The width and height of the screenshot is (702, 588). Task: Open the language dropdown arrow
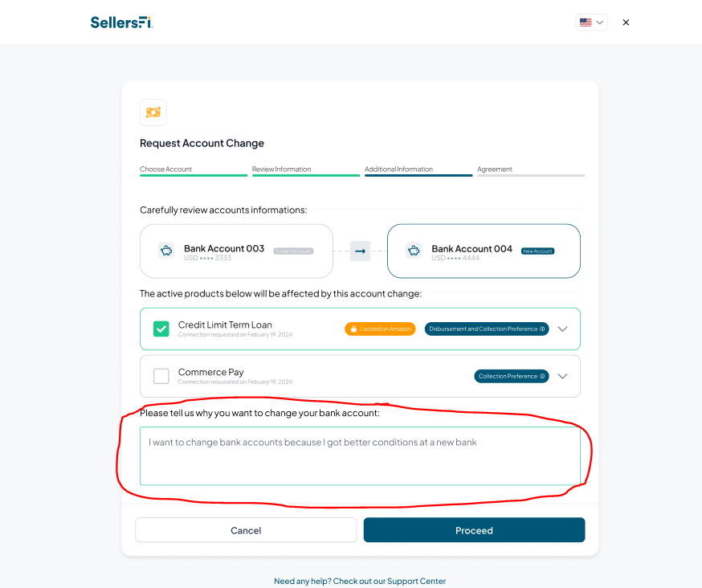point(599,22)
